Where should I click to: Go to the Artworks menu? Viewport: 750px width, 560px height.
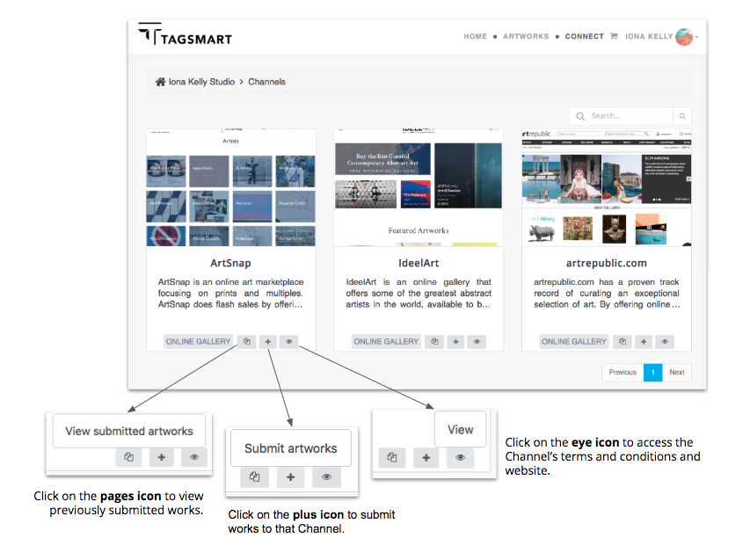(526, 36)
